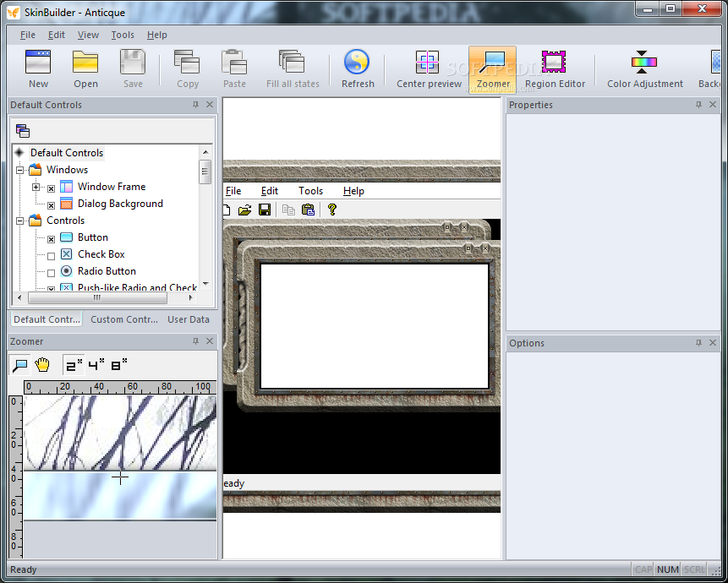Maximize the SkinBuilder window

pos(671,8)
